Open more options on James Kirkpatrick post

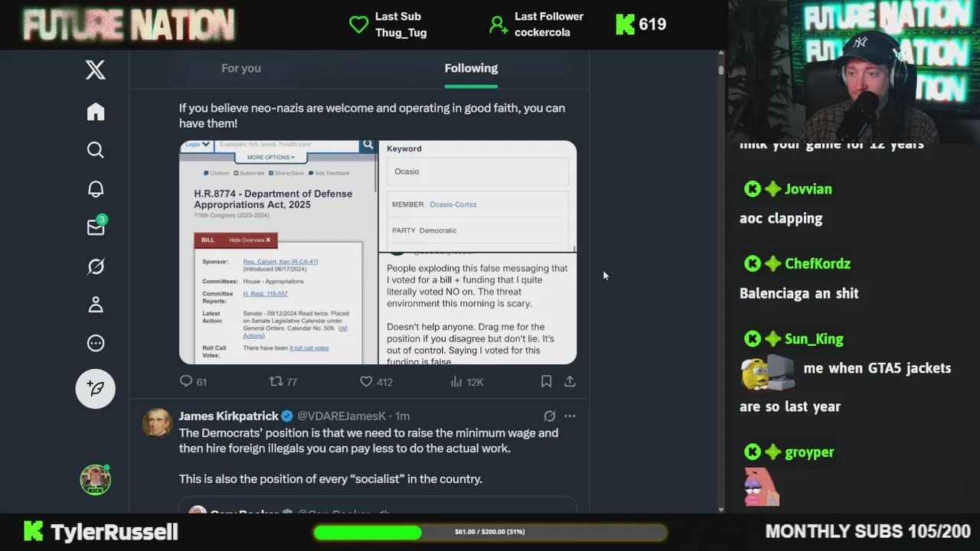[x=570, y=416]
